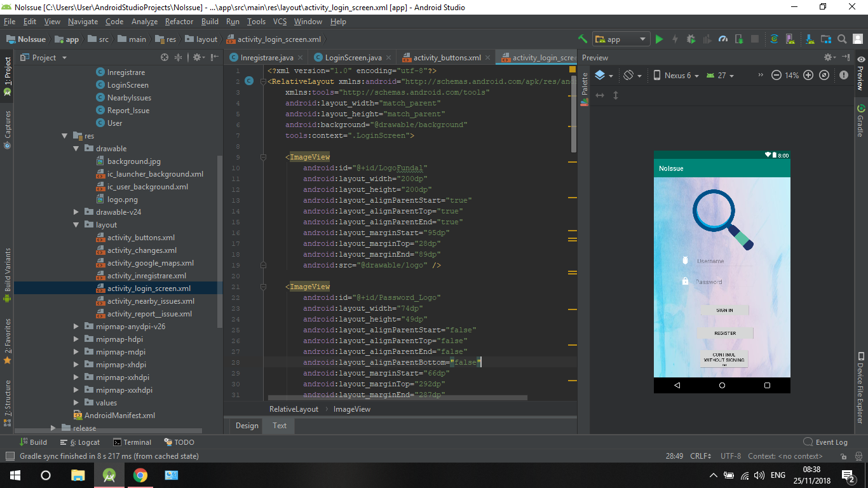868x488 pixels.
Task: Open the app run configuration dropdown
Action: [621, 39]
